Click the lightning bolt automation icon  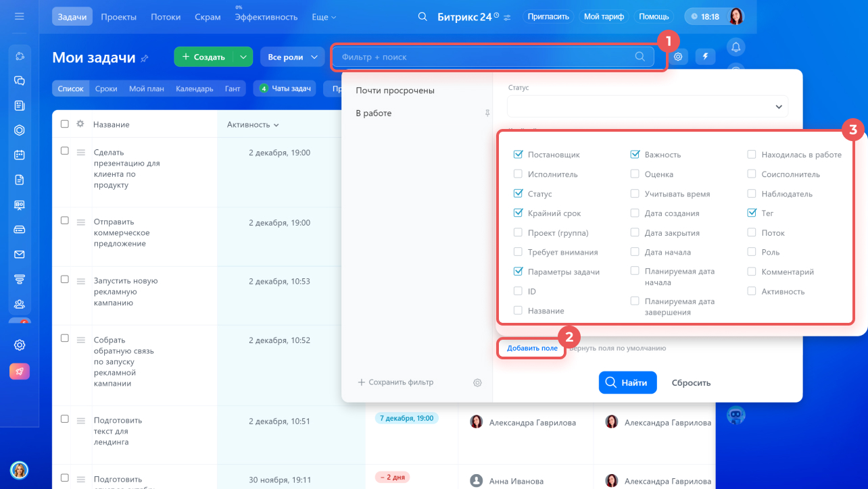705,57
